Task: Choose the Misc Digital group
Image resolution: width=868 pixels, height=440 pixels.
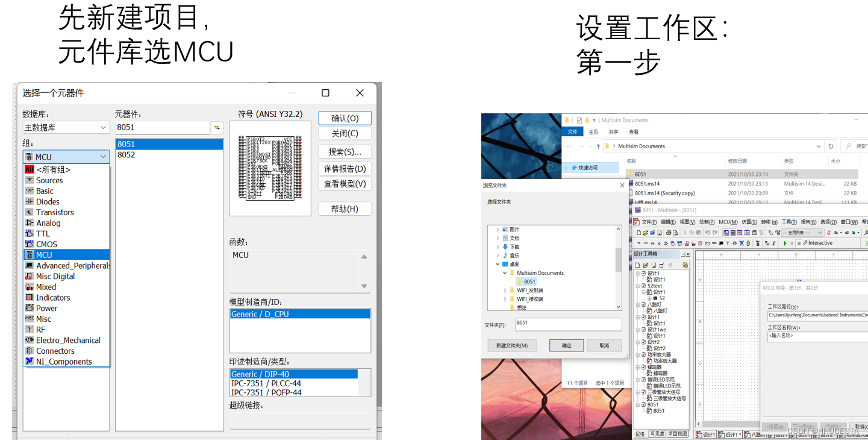Action: [66, 276]
